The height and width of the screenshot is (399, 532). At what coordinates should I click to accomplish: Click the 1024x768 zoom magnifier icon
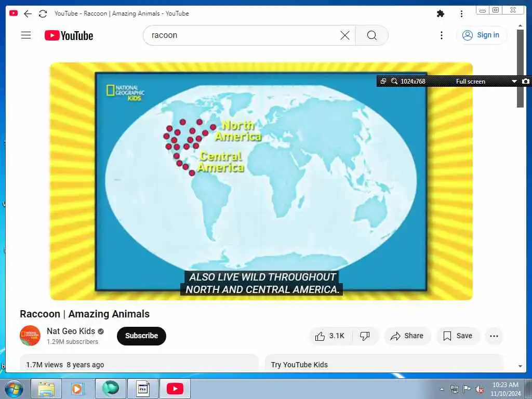394,81
